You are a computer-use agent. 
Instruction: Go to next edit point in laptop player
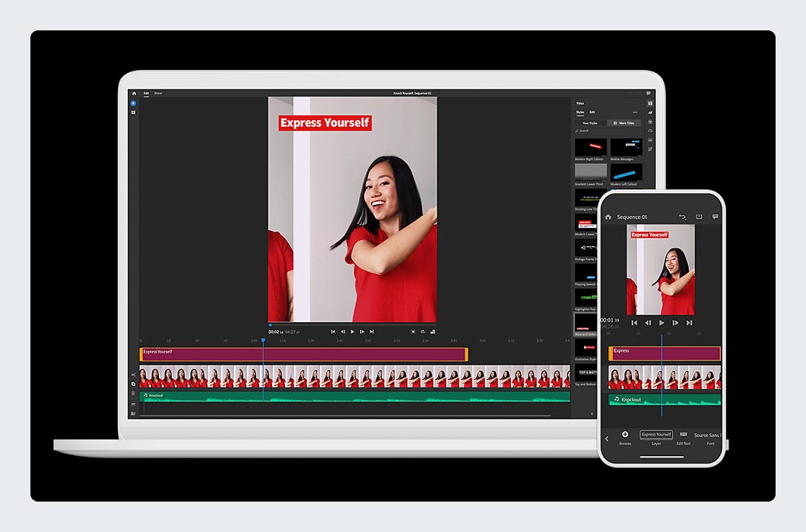(372, 332)
